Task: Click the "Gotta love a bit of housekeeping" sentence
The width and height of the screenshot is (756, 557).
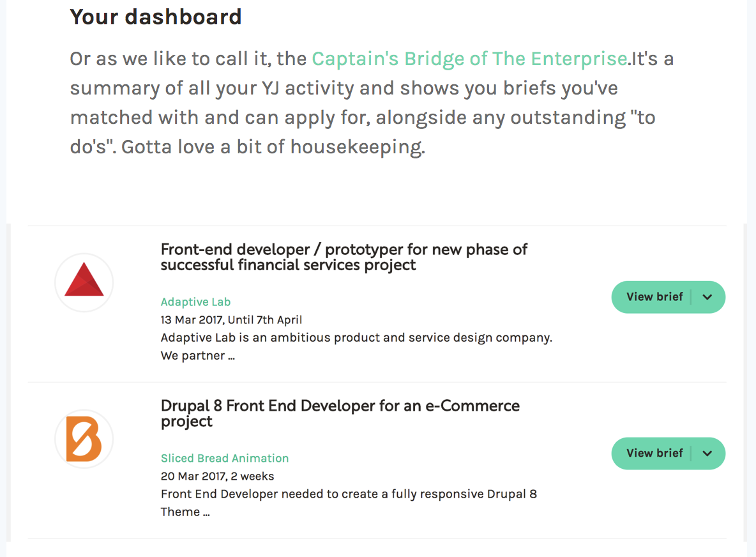Action: 273,147
